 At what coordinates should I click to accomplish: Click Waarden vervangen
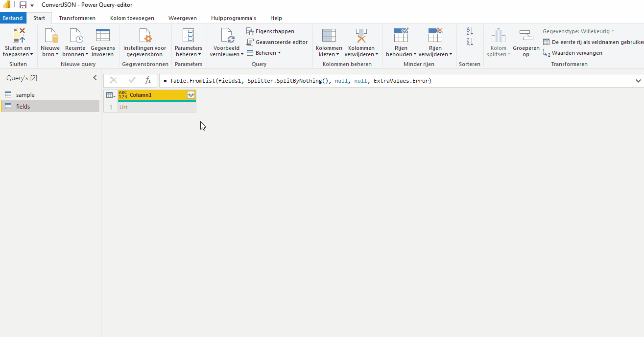click(x=572, y=53)
